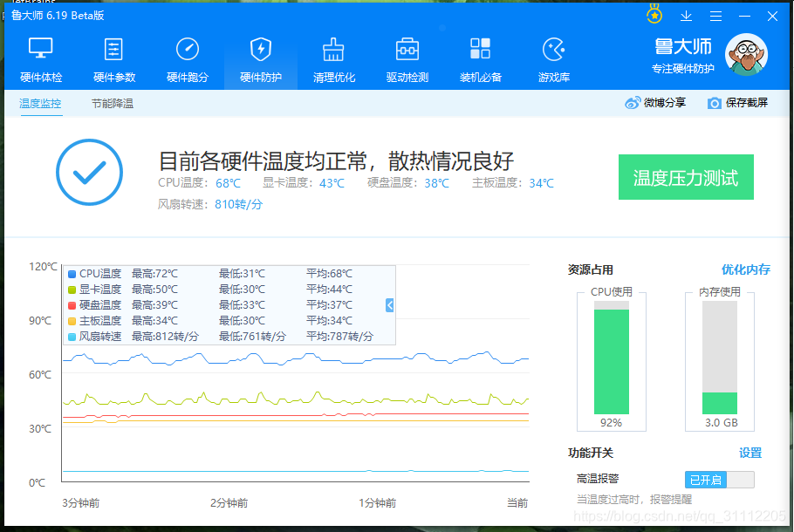The image size is (794, 532).
Task: Click 主板温度 value 34℃
Action: [541, 183]
